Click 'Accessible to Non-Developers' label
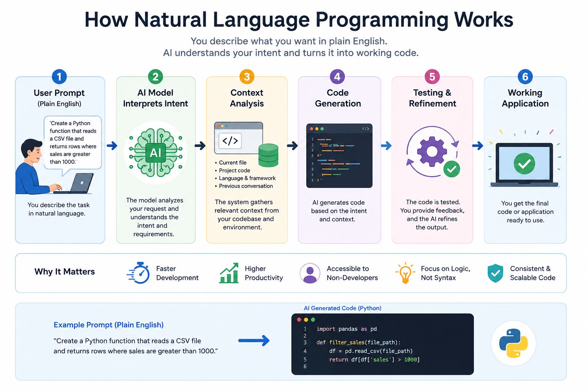588x392 pixels. [x=352, y=273]
